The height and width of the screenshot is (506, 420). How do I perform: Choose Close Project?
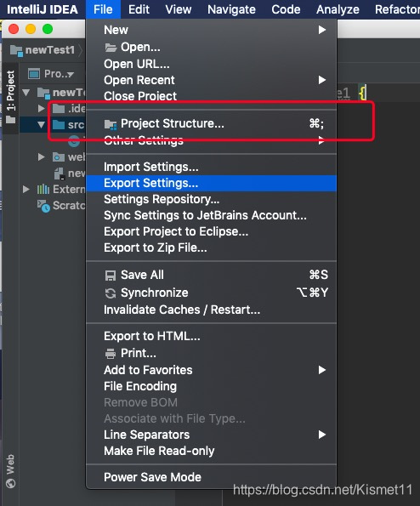pyautogui.click(x=212, y=96)
